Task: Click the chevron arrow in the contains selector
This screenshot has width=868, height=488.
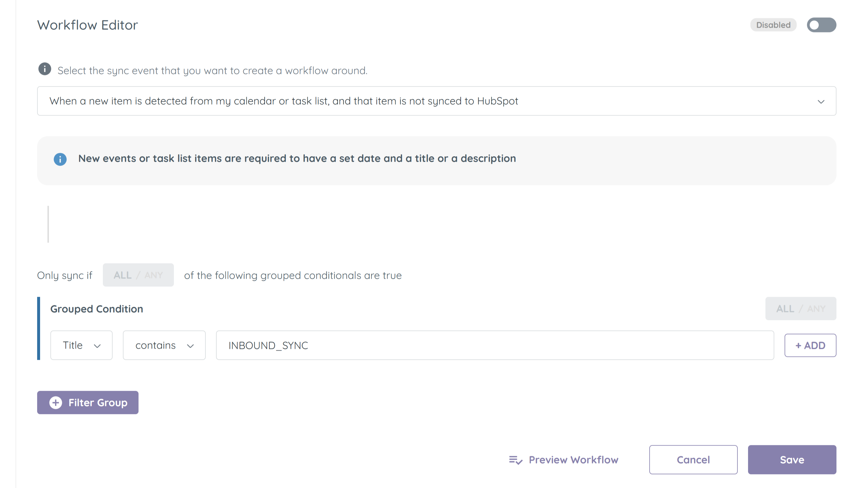Action: (x=190, y=346)
